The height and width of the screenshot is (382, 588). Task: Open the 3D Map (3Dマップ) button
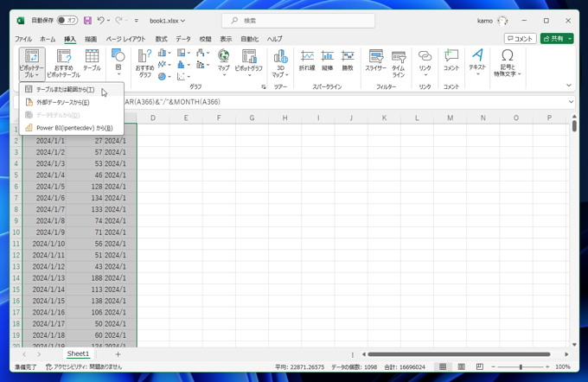(280, 63)
